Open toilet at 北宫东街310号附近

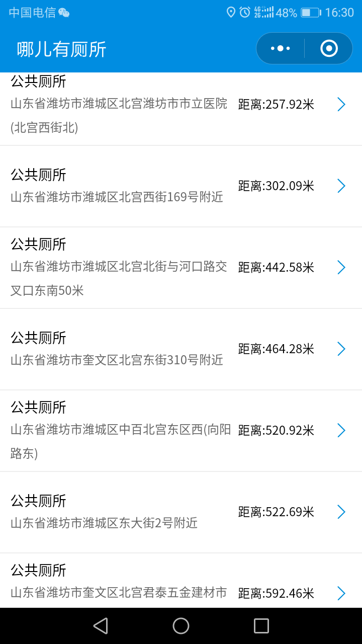coord(181,350)
